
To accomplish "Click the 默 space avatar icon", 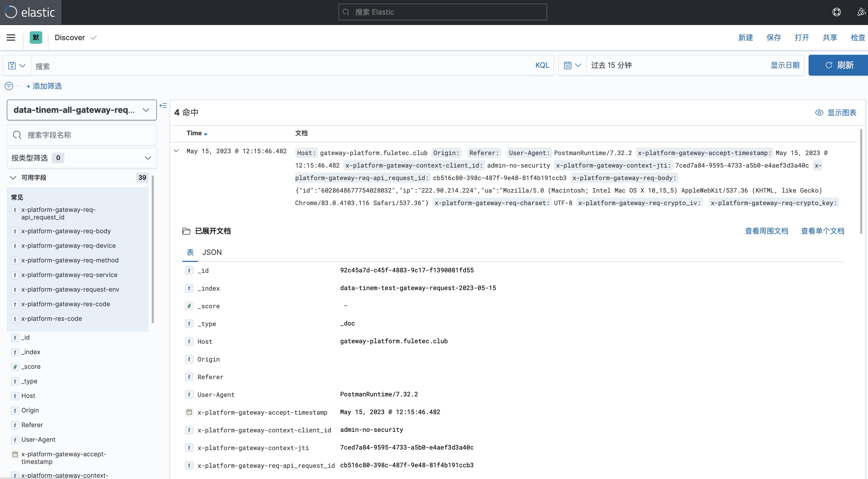I will pyautogui.click(x=36, y=37).
